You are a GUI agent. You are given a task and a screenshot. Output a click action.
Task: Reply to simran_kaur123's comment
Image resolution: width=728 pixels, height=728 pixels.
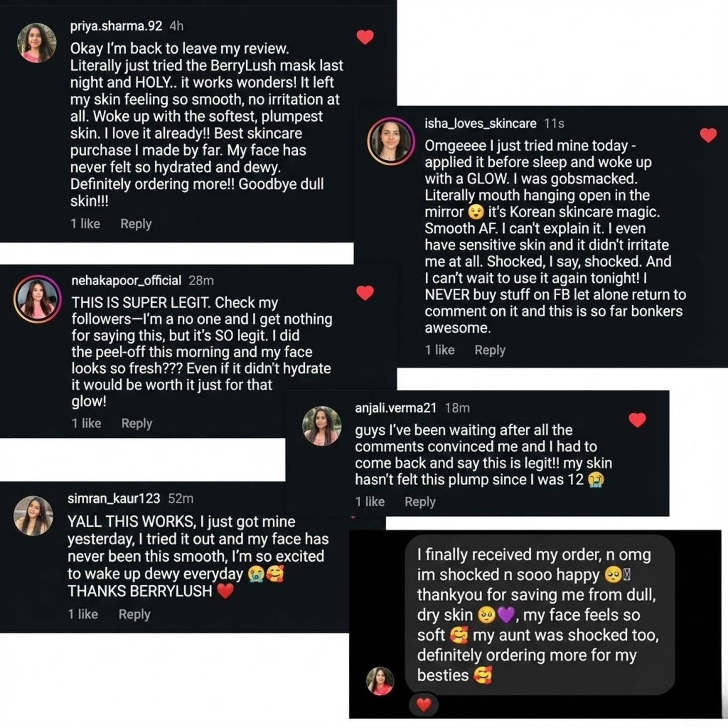tap(134, 615)
